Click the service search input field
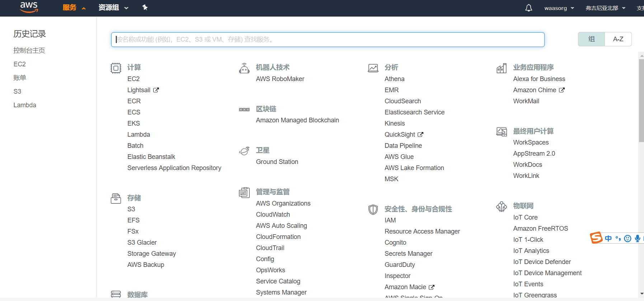644x301 pixels. (328, 39)
